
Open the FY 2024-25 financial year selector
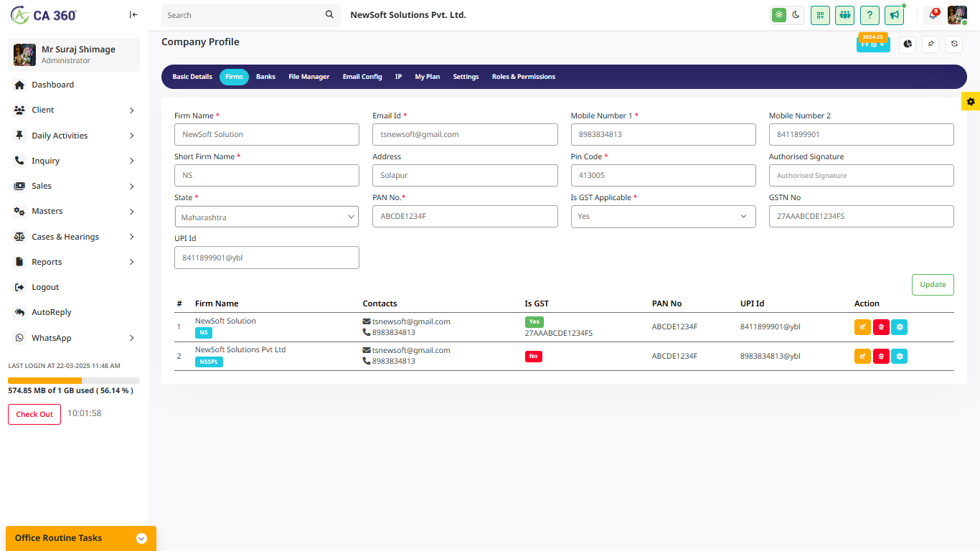tap(873, 43)
